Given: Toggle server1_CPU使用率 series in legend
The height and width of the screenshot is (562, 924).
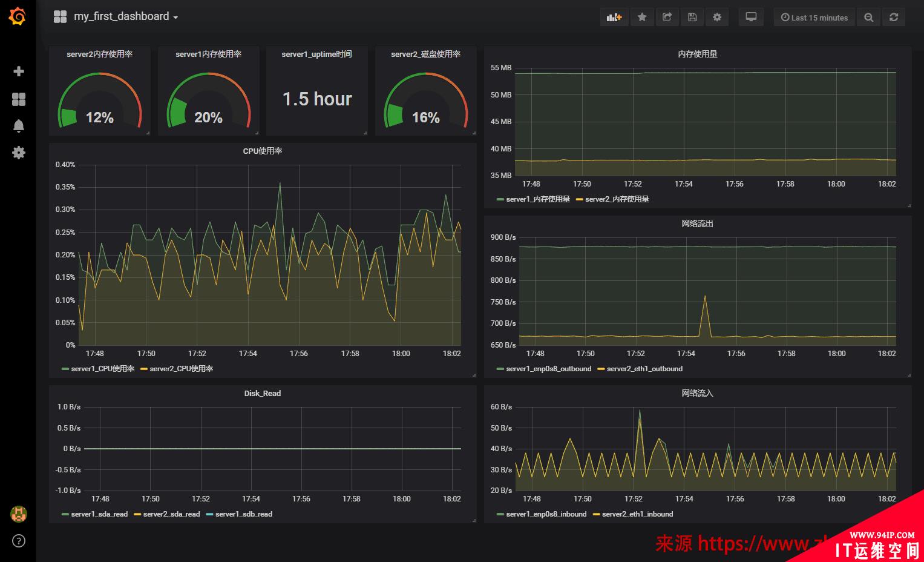Looking at the screenshot, I should [102, 369].
